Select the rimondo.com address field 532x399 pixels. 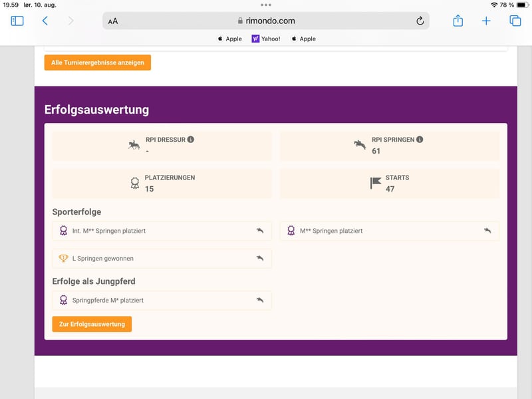266,21
